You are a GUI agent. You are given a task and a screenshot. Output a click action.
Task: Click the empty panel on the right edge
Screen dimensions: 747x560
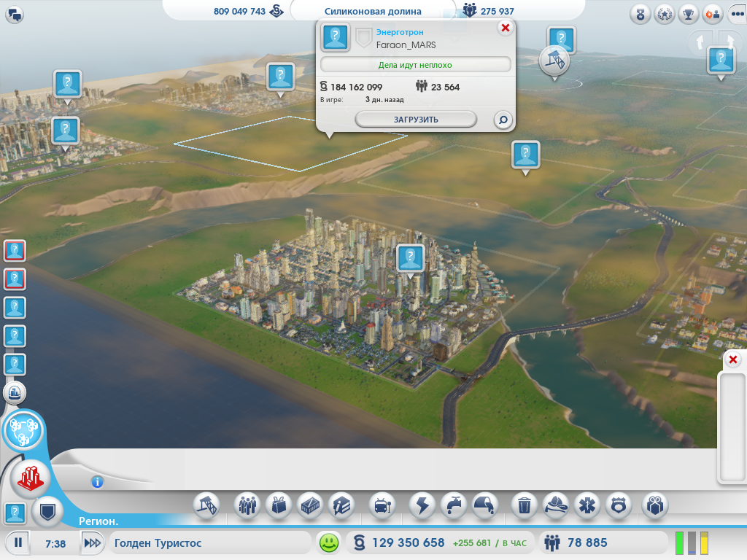tap(732, 427)
